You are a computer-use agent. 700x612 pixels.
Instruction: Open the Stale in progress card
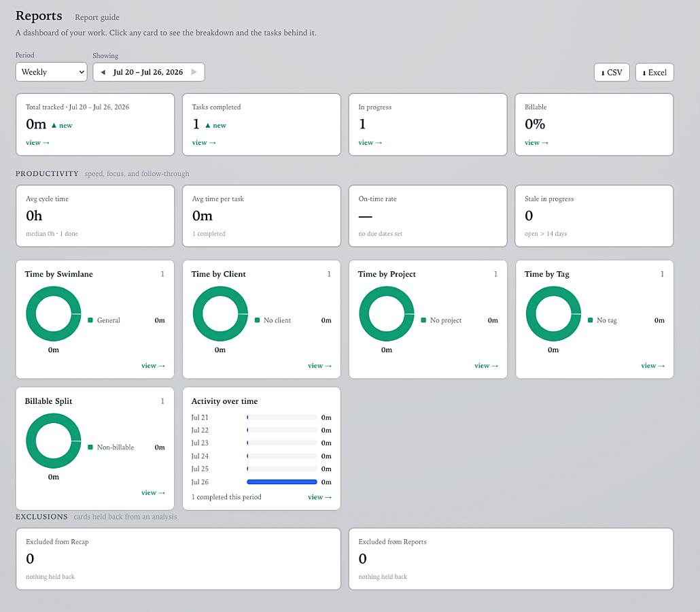(x=594, y=216)
